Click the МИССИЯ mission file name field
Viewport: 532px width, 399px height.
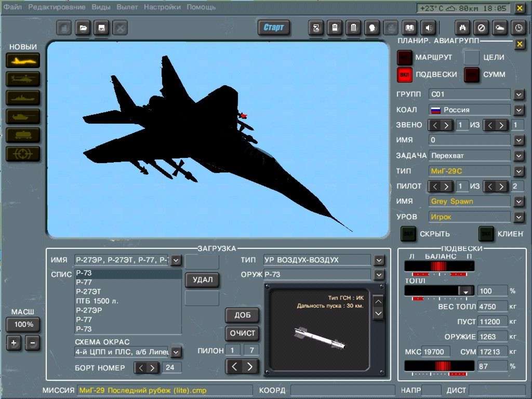[165, 391]
